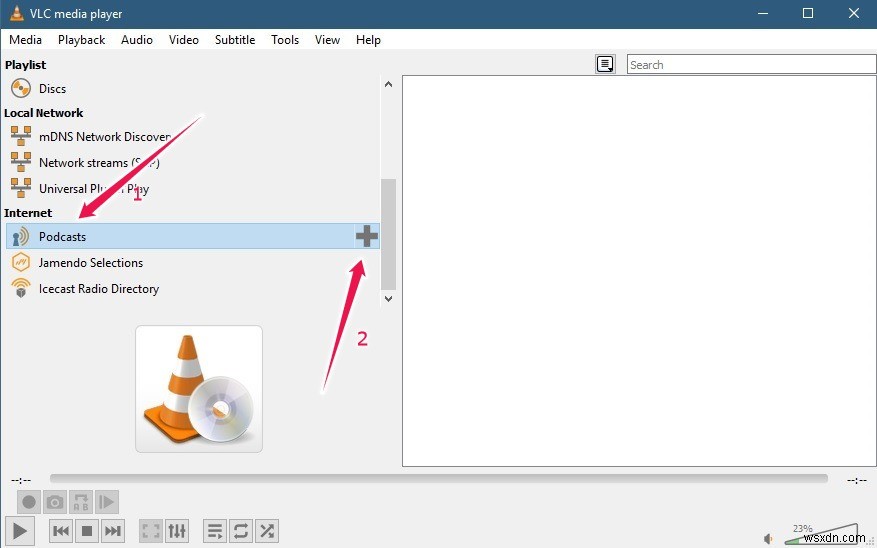
Task: Click the previous media button
Action: click(61, 531)
